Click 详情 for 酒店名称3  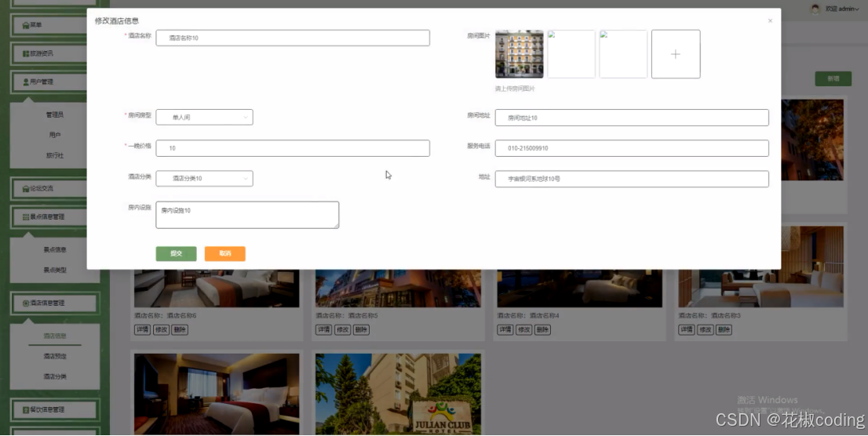[x=687, y=330]
